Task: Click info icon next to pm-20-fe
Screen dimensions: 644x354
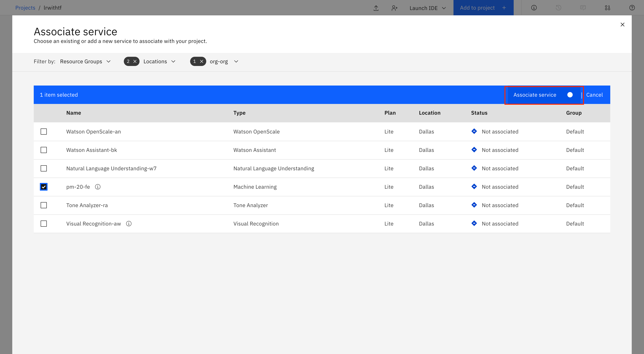Action: tap(98, 187)
